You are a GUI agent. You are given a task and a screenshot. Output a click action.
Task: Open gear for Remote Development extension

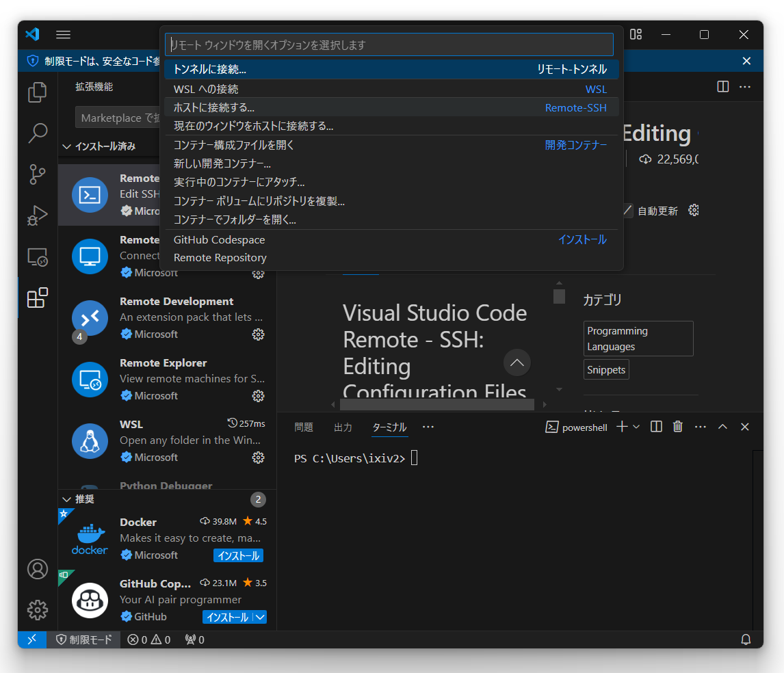[x=258, y=334]
